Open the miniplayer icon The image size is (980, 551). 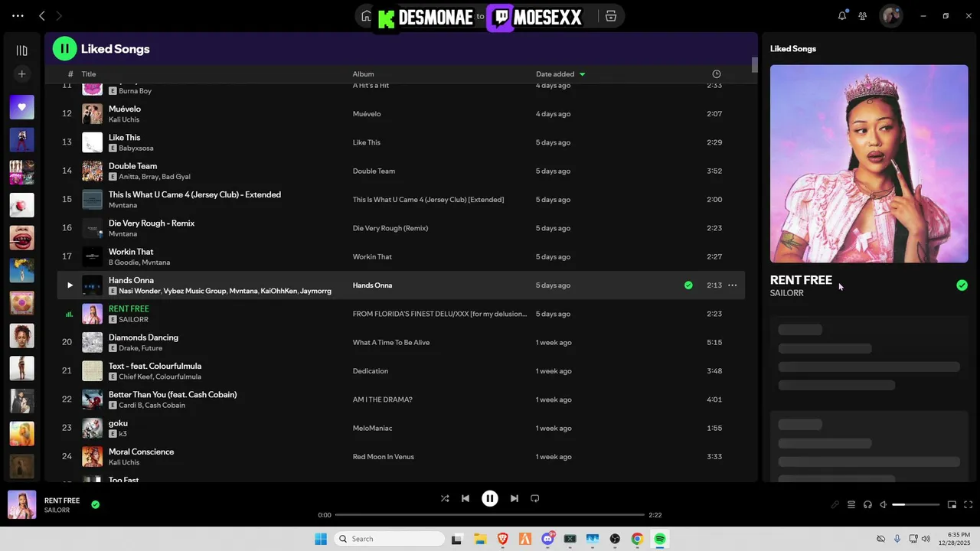[952, 504]
